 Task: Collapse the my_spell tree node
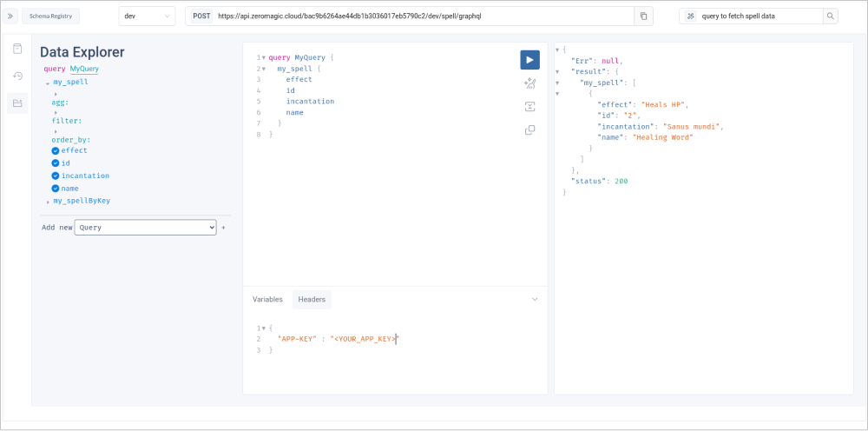(x=48, y=83)
